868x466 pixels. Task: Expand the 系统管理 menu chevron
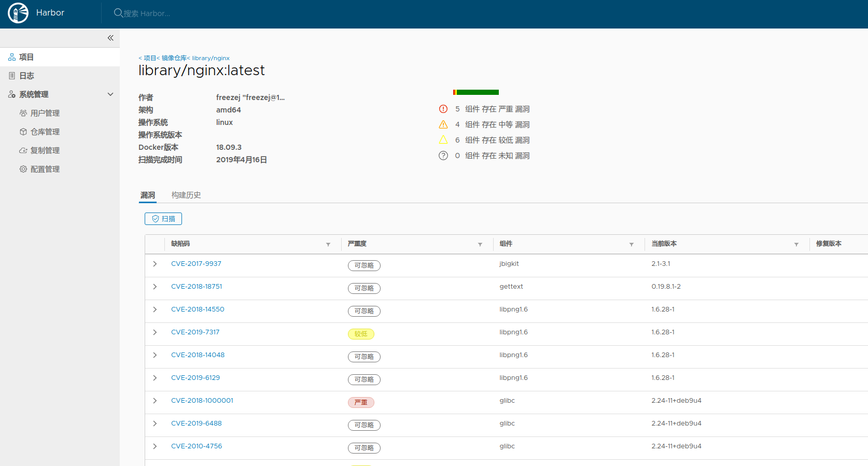(x=110, y=94)
